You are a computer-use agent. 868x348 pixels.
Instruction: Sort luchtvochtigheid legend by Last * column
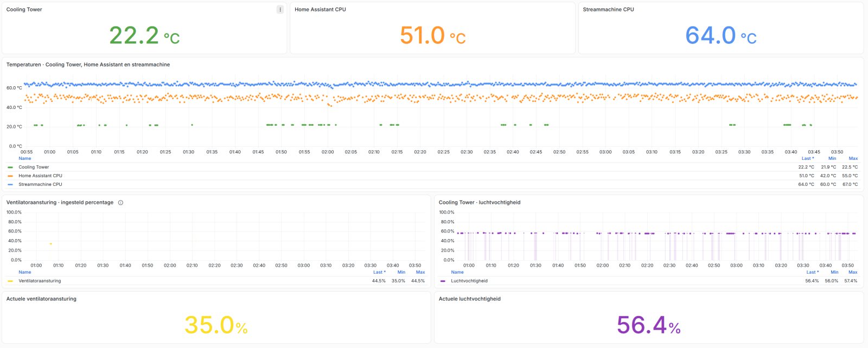(812, 273)
